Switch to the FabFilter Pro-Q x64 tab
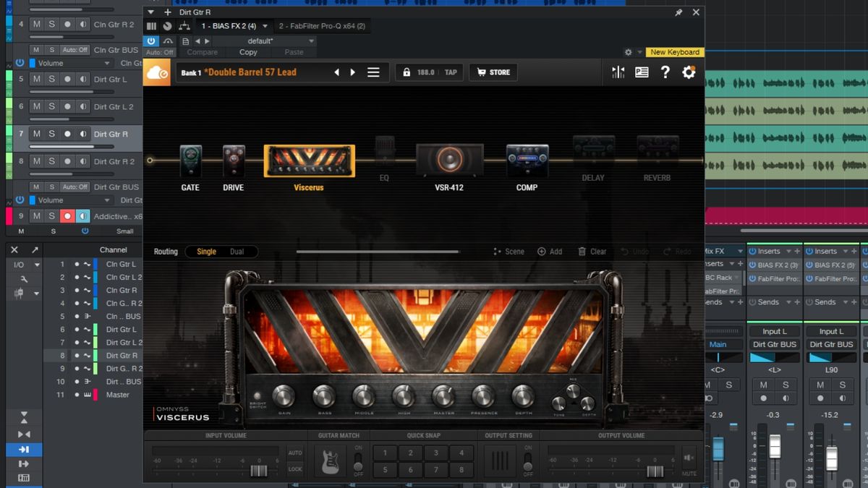Image resolution: width=868 pixels, height=488 pixels. click(x=322, y=26)
